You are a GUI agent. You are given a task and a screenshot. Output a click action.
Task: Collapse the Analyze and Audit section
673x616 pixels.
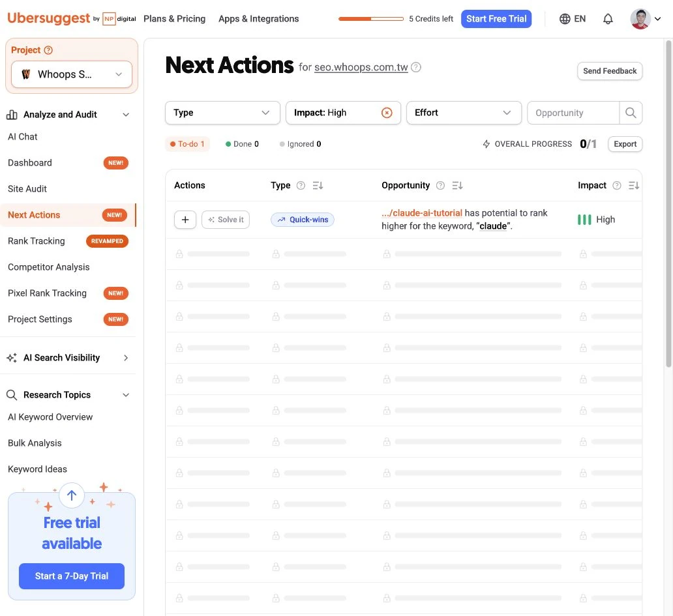126,115
